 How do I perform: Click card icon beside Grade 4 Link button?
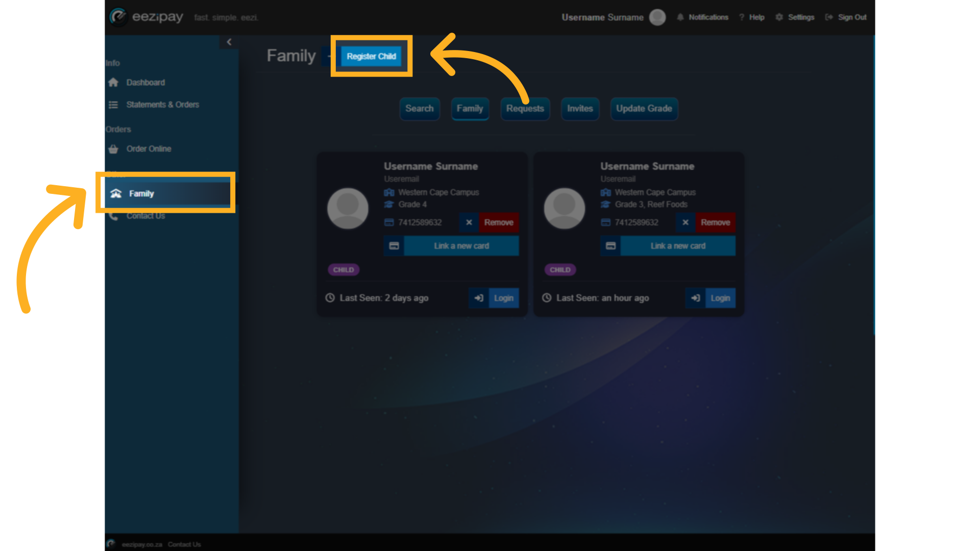point(394,246)
